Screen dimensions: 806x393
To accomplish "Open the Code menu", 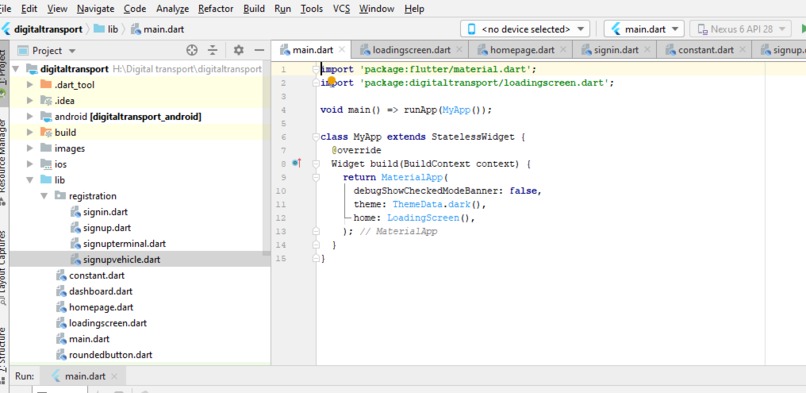I will pyautogui.click(x=135, y=9).
